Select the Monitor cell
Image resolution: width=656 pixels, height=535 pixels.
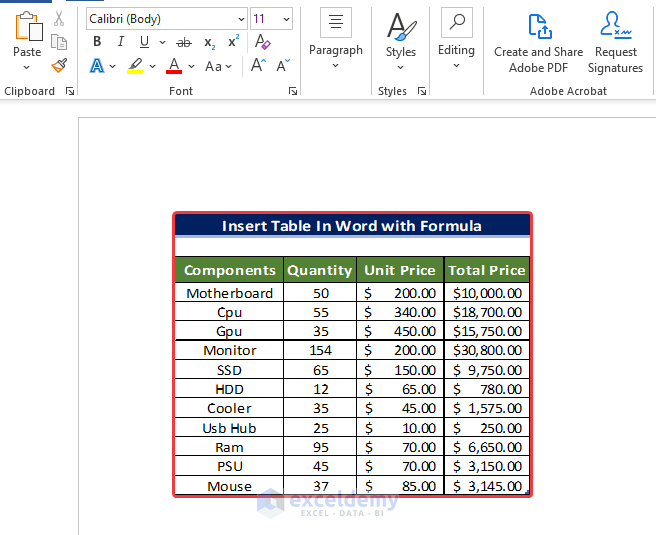pos(229,350)
